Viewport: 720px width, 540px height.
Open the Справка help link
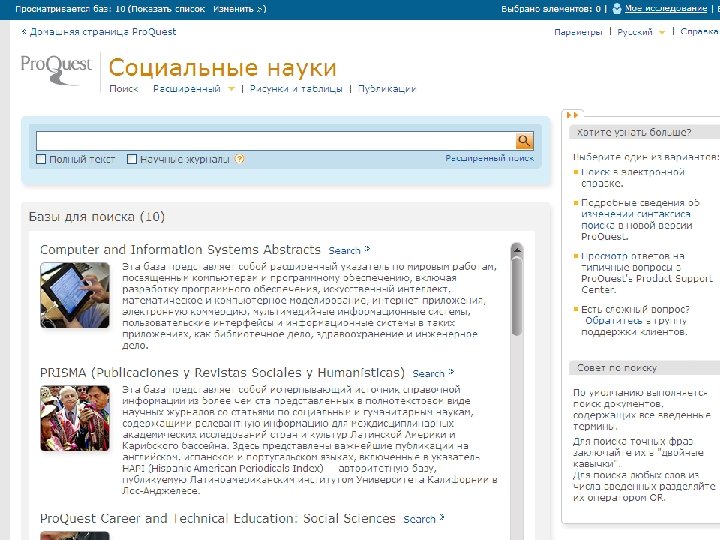pos(699,32)
